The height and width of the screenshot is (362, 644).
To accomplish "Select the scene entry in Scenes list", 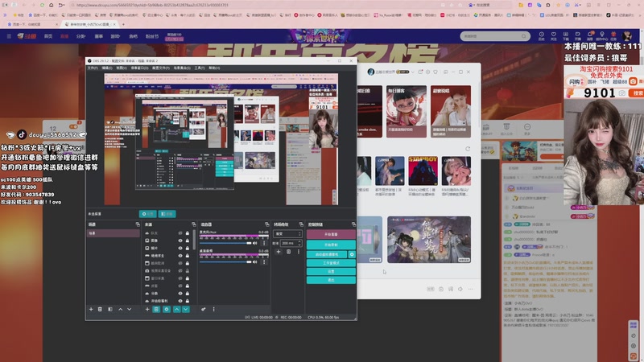I will [x=113, y=233].
